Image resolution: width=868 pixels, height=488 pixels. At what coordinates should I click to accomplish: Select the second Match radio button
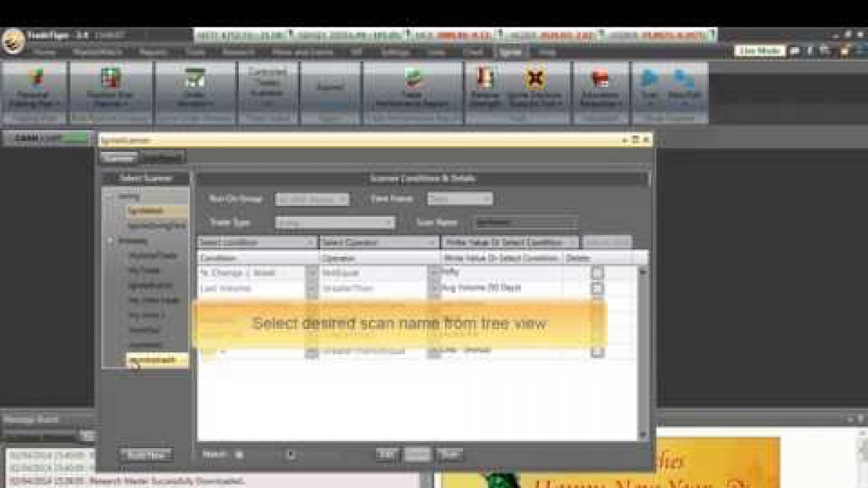click(x=290, y=455)
